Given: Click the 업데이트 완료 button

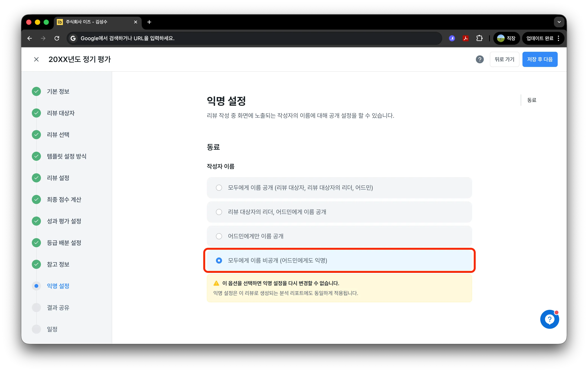Looking at the screenshot, I should (543, 38).
